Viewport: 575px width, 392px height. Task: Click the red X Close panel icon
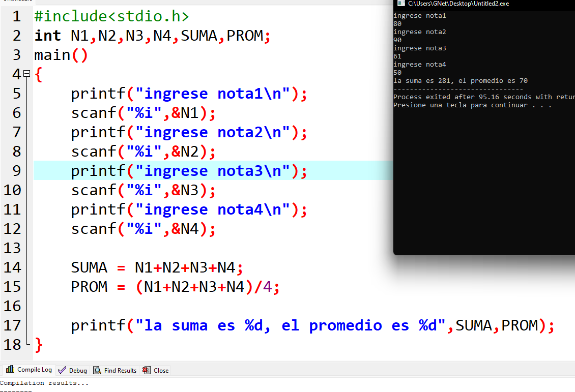147,370
